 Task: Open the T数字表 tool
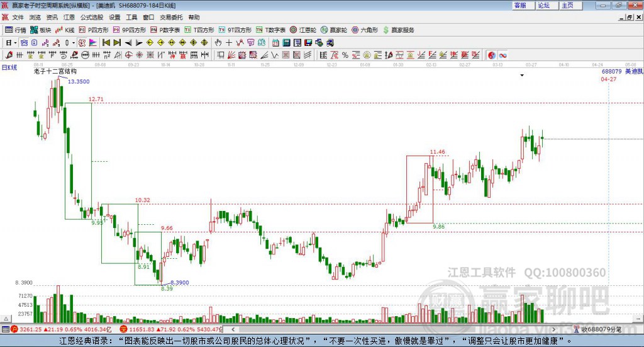click(x=270, y=30)
